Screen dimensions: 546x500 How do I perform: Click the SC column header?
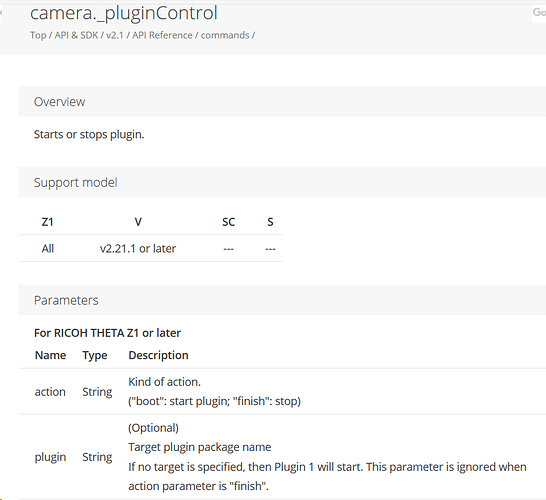click(x=228, y=222)
